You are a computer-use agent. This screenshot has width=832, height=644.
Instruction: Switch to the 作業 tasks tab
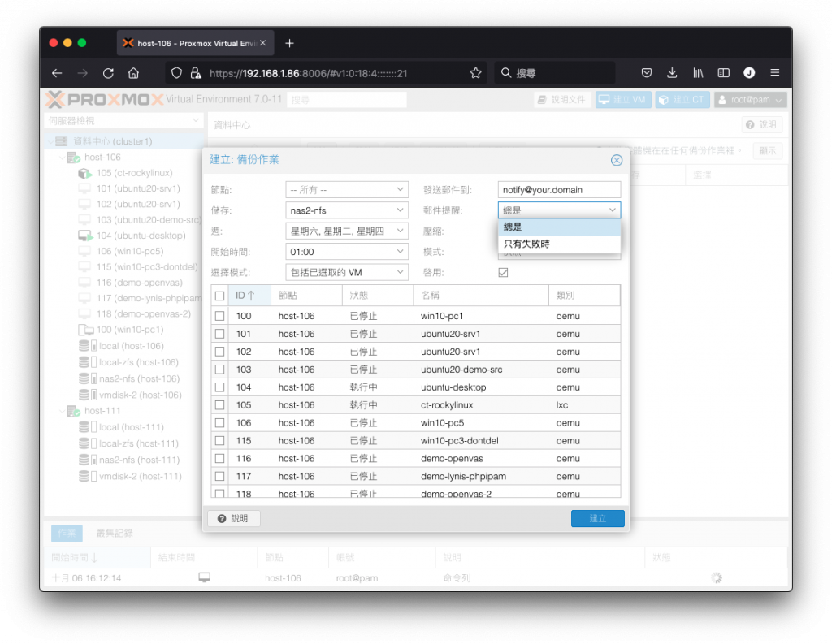coord(67,533)
